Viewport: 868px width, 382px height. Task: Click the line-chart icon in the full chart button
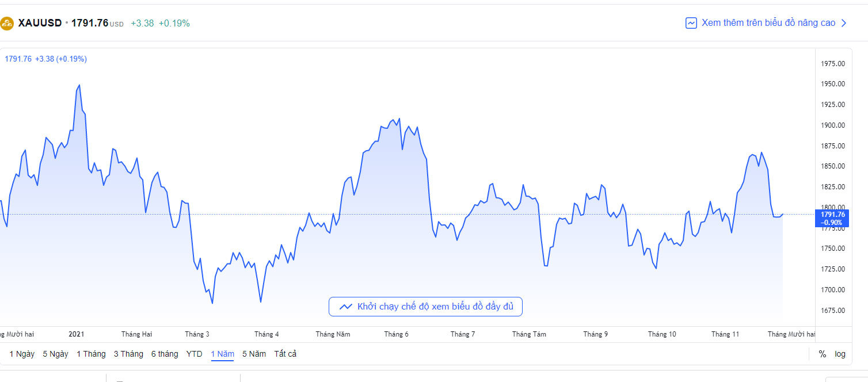click(x=346, y=307)
